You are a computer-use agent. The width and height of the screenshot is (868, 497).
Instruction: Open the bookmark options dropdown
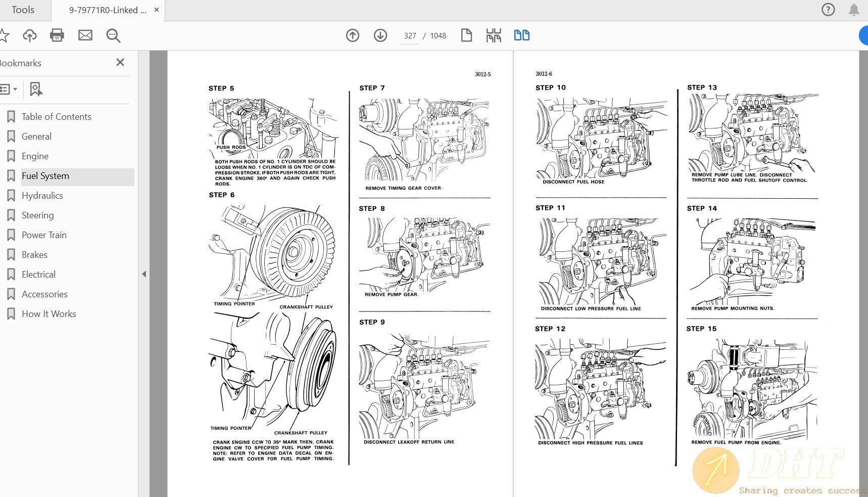pos(10,88)
